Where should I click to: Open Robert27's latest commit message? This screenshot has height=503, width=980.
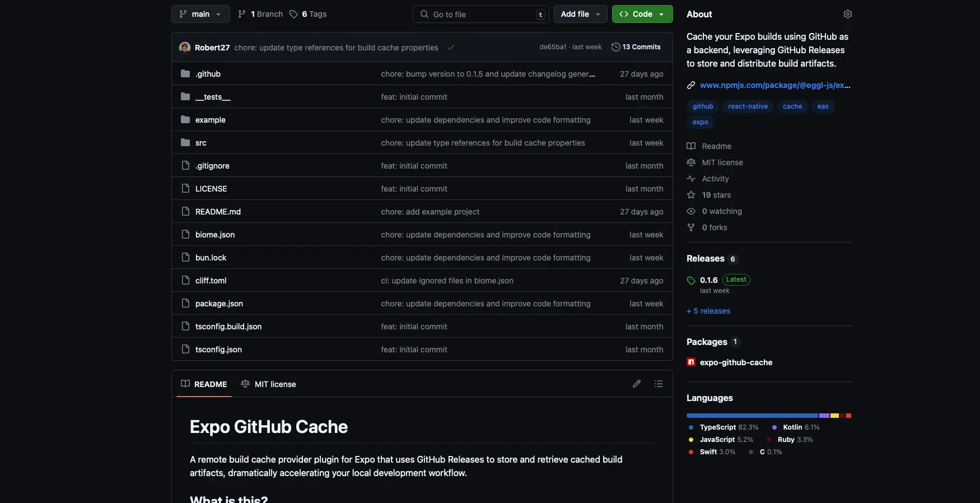click(336, 48)
